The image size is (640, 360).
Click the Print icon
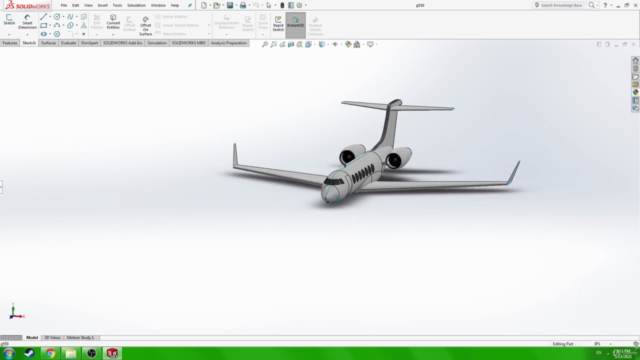(x=243, y=5)
